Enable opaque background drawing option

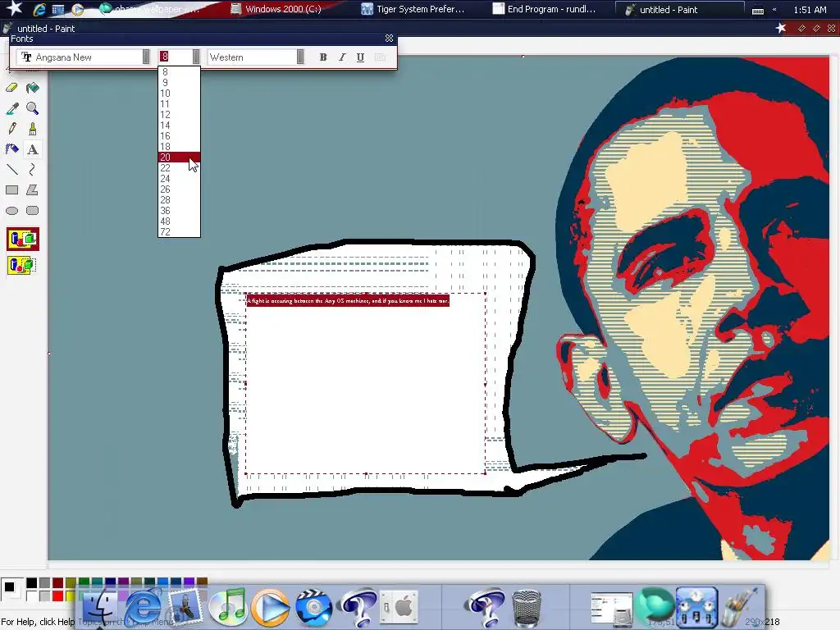tap(22, 239)
